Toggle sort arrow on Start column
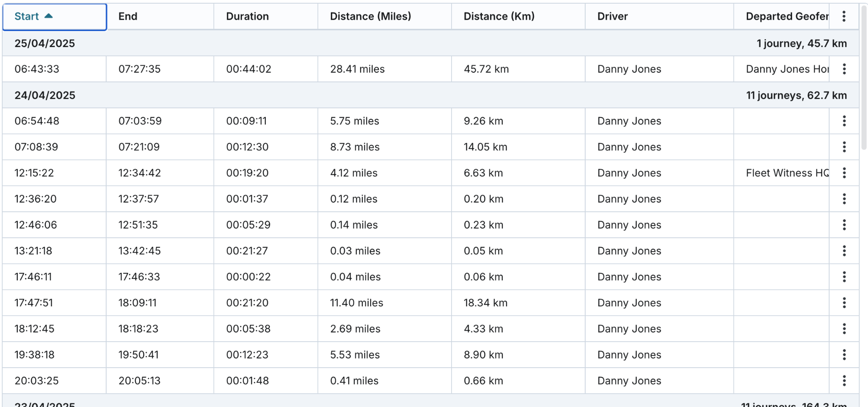The height and width of the screenshot is (407, 868). coord(49,16)
